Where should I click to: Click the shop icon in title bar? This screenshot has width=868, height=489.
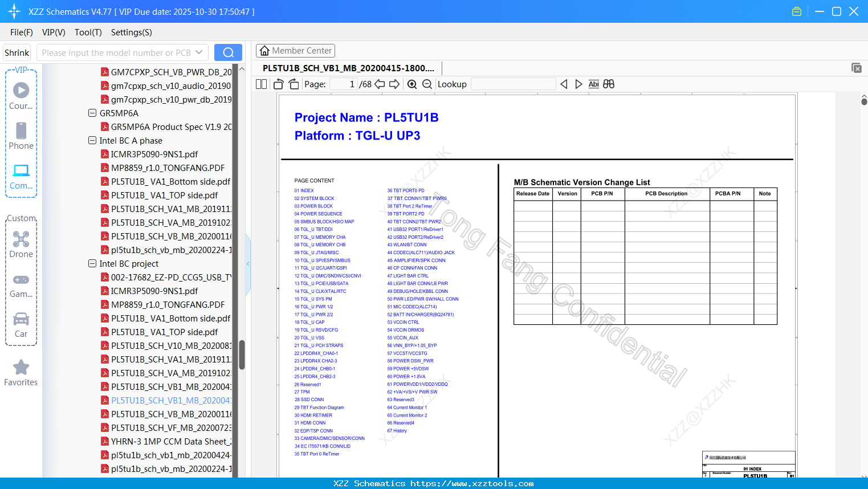(x=797, y=11)
